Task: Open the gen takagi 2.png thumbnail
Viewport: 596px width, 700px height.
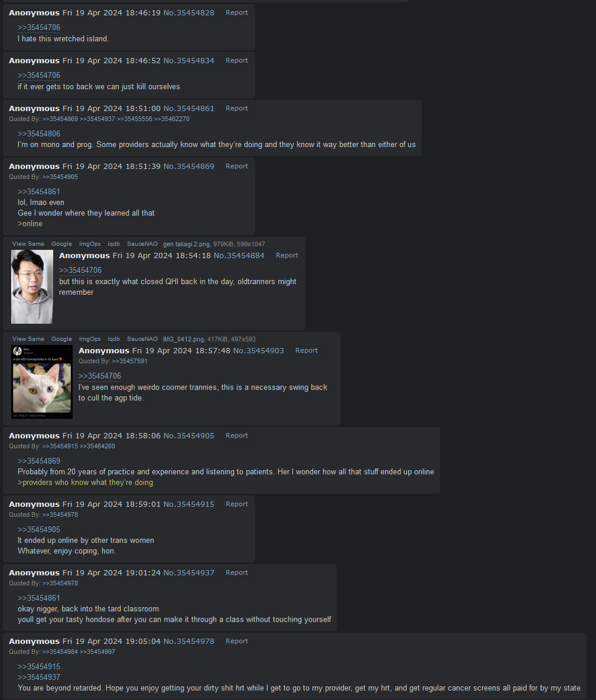Action: pos(32,286)
